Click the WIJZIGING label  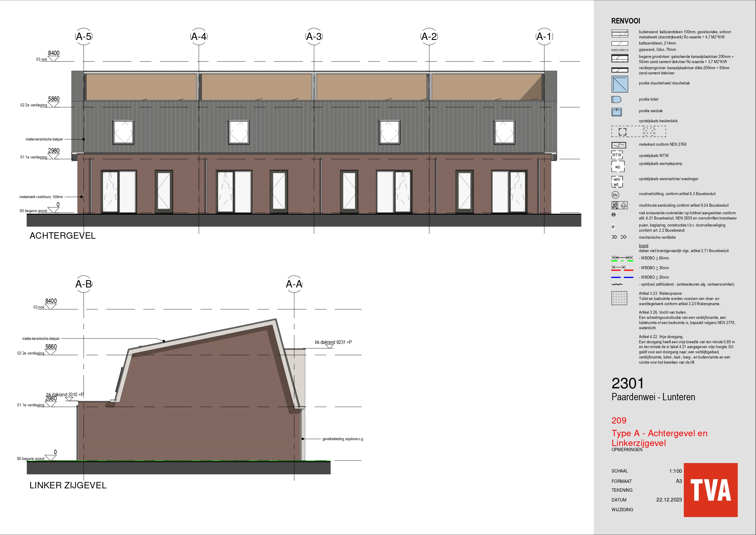click(x=622, y=510)
